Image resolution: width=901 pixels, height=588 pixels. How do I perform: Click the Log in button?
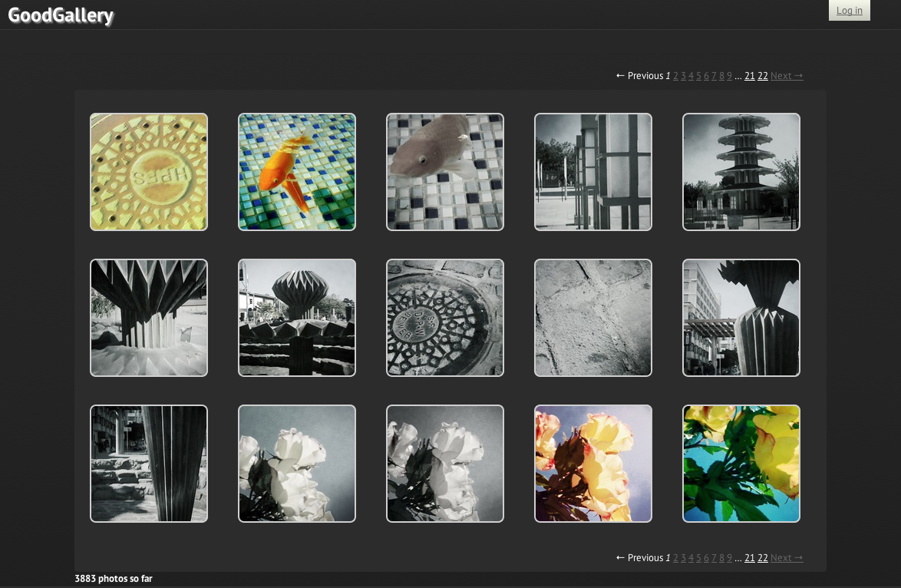tap(849, 11)
